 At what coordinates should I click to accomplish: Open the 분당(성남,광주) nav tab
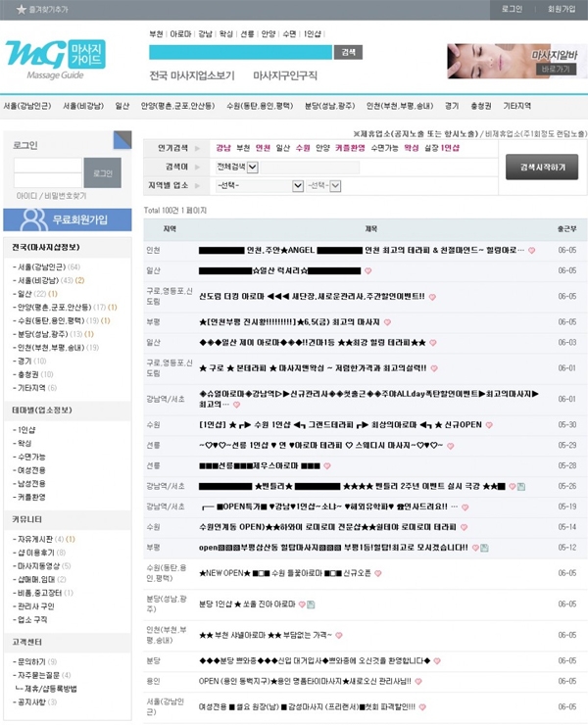pos(330,106)
